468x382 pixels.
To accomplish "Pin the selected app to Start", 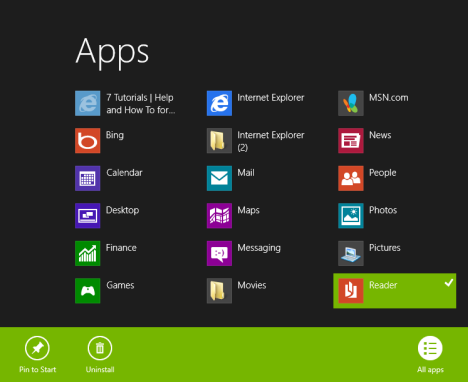I will point(37,355).
